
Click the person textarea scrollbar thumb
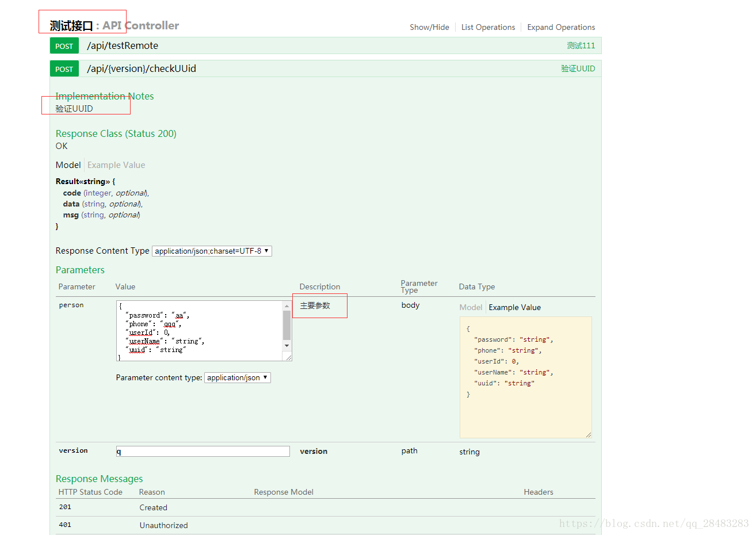click(287, 325)
